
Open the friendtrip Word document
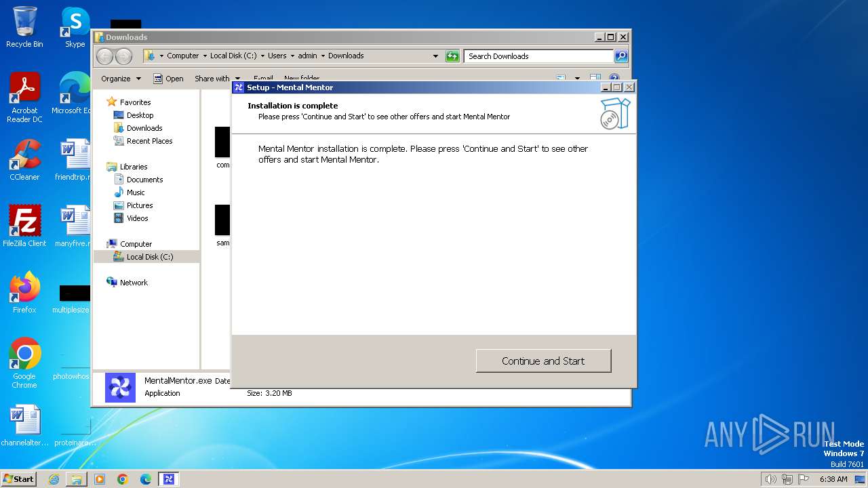(73, 160)
